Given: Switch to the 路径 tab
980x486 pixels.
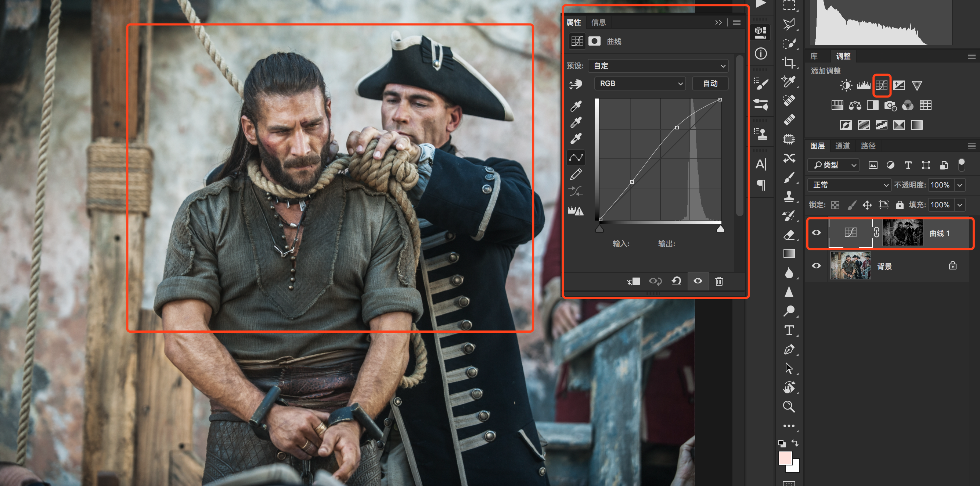Looking at the screenshot, I should coord(868,146).
